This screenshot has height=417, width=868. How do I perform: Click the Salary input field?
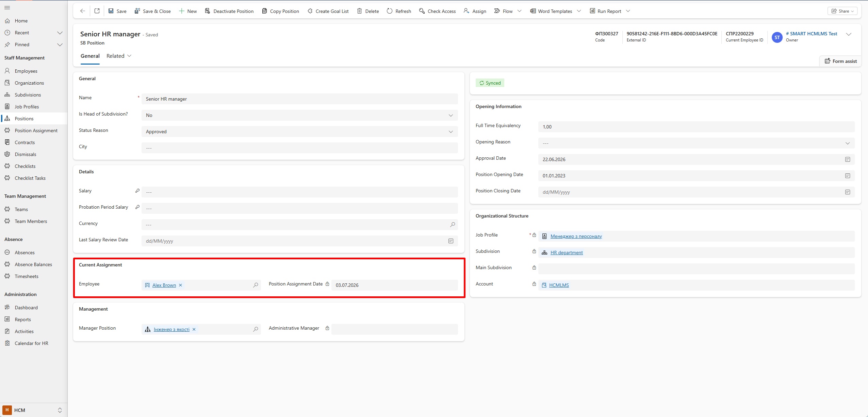tap(299, 192)
